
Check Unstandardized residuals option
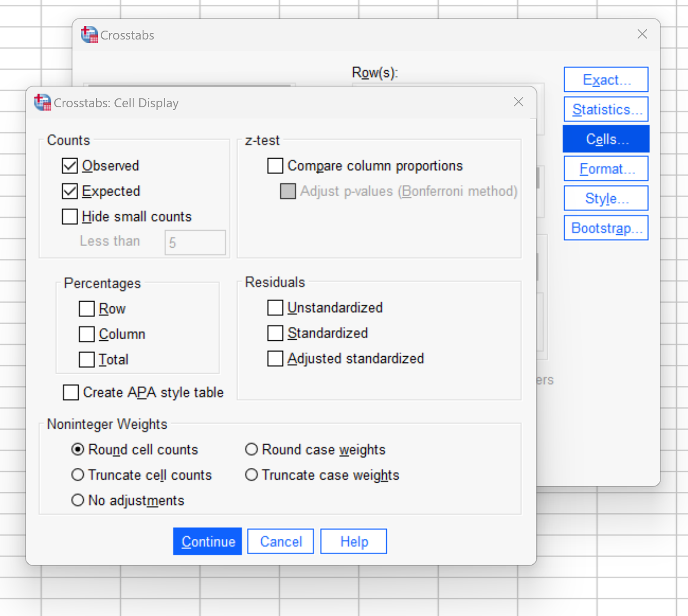[275, 308]
